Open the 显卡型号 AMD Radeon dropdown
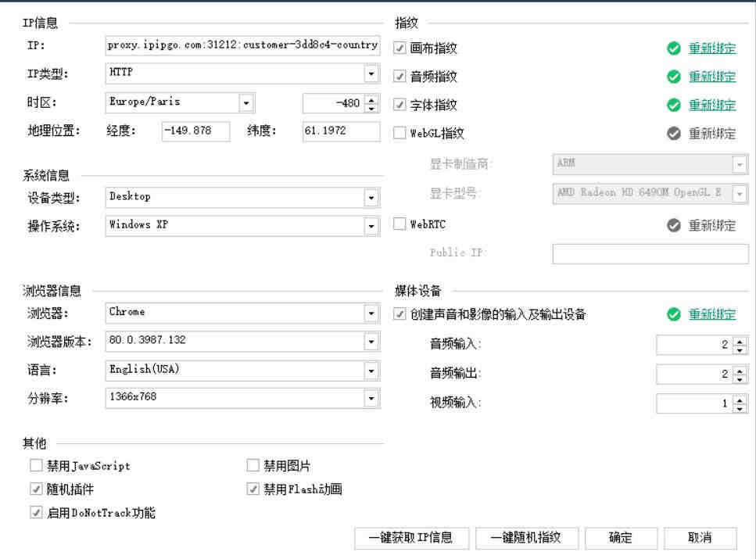This screenshot has width=756, height=559. (740, 194)
